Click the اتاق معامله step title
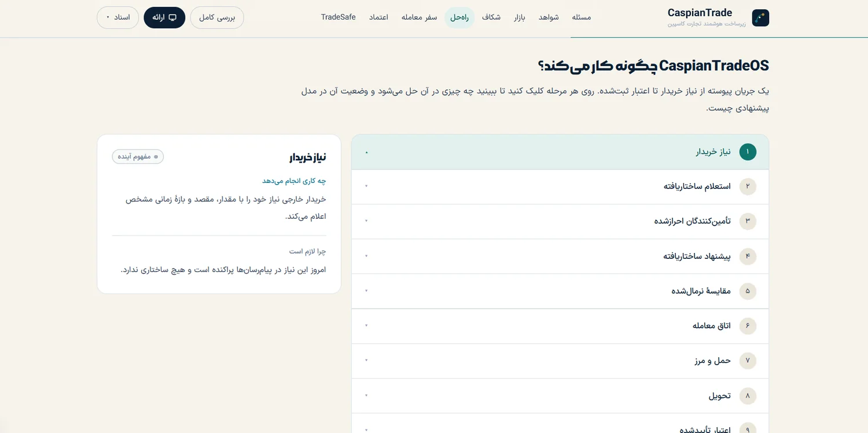 coord(712,326)
